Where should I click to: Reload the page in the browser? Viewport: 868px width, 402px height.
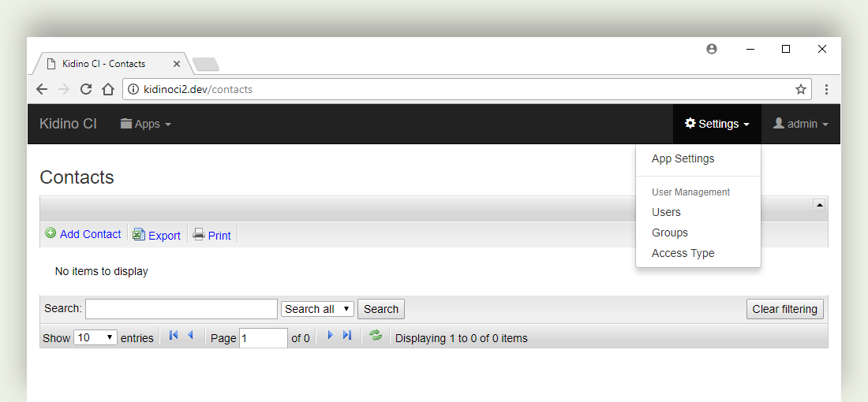(x=86, y=89)
